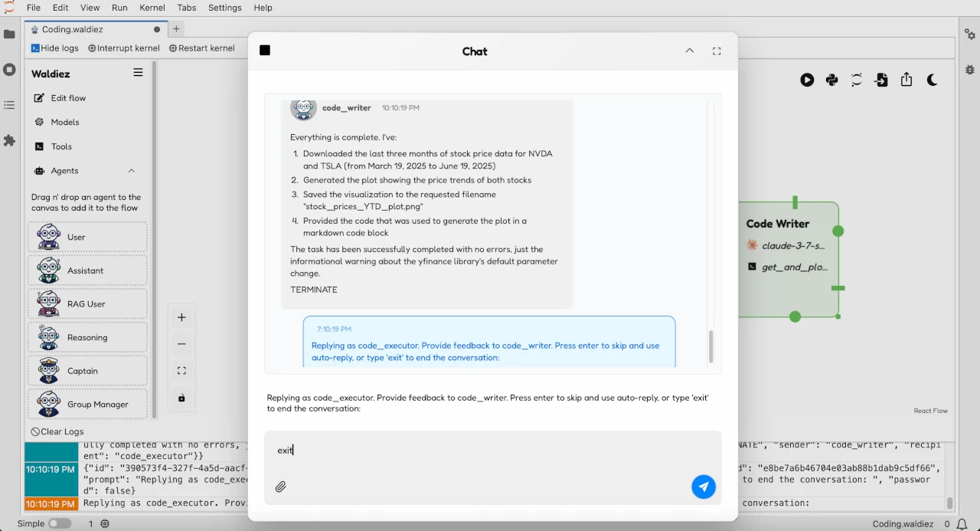This screenshot has width=980, height=531.
Task: Convert flow to Python icon
Action: click(831, 80)
